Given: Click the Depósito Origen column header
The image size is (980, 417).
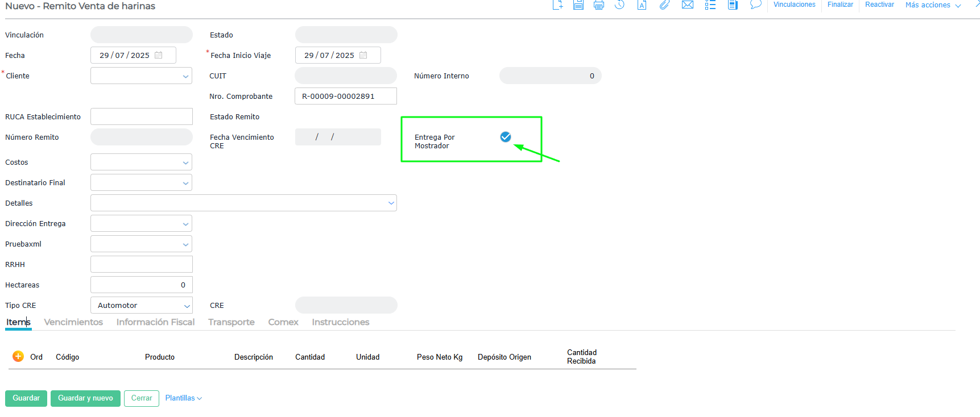Looking at the screenshot, I should point(505,357).
